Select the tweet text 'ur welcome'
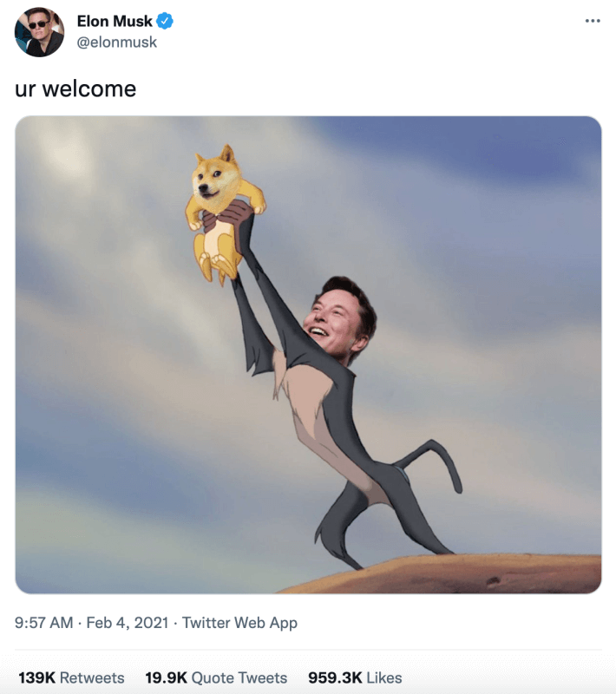This screenshot has width=616, height=694. click(75, 88)
